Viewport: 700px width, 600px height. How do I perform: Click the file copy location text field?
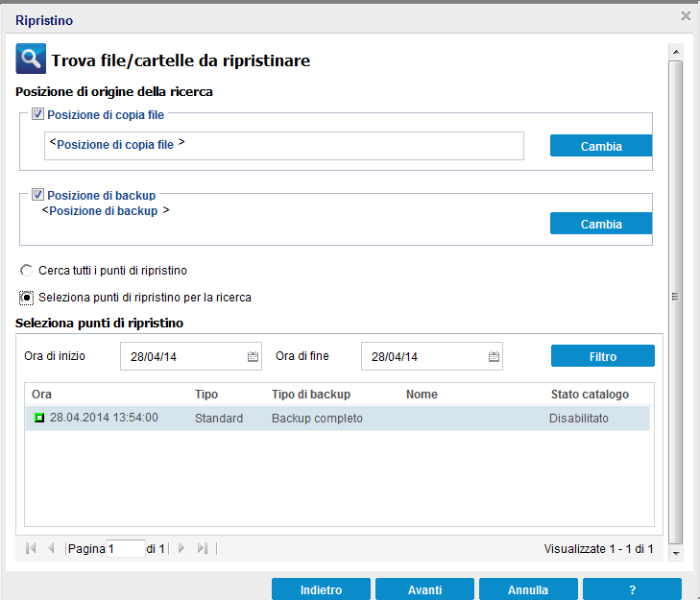284,146
